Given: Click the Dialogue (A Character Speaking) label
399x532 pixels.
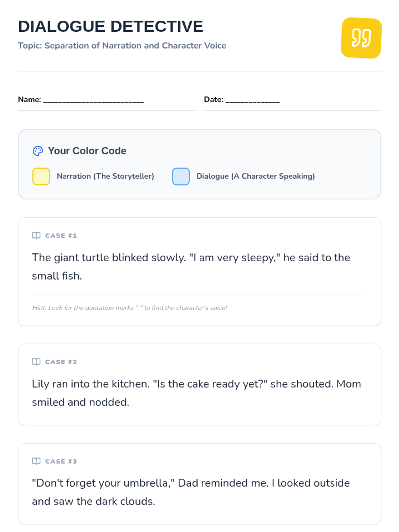Looking at the screenshot, I should (x=255, y=176).
